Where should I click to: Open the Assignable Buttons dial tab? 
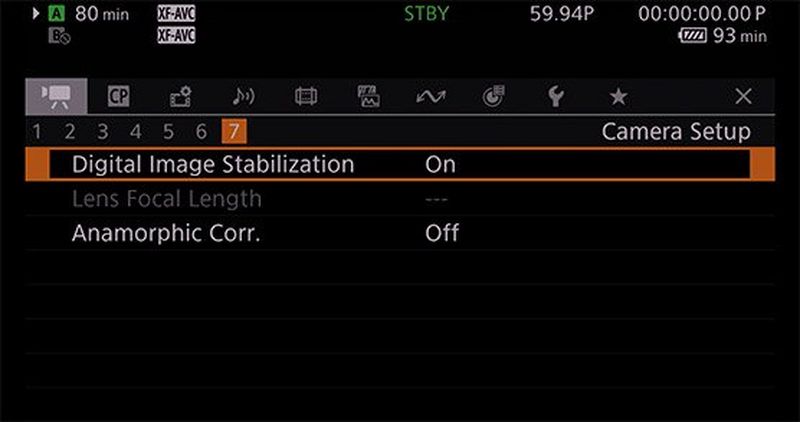(493, 96)
